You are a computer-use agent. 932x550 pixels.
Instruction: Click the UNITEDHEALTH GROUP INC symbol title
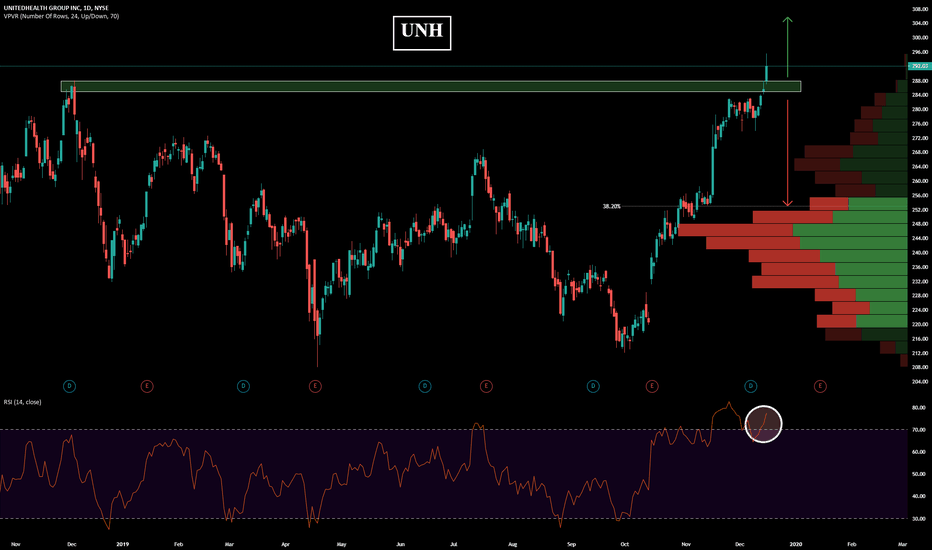[x=56, y=8]
